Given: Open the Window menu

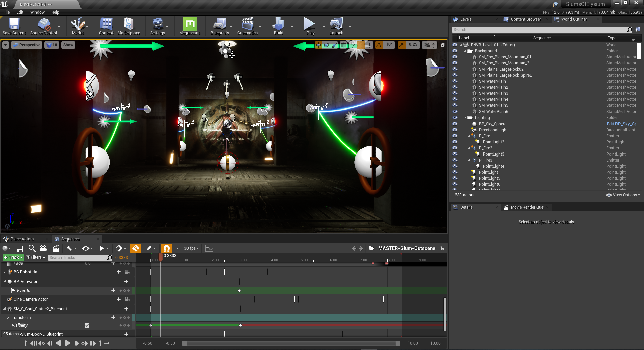Looking at the screenshot, I should (37, 12).
